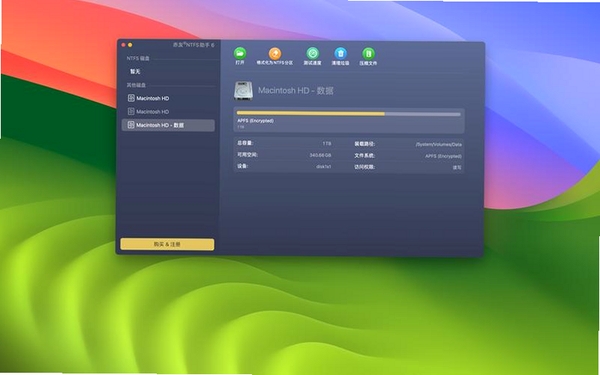The height and width of the screenshot is (375, 600).
Task: Click the yellow Buy & Register button
Action: pyautogui.click(x=167, y=244)
